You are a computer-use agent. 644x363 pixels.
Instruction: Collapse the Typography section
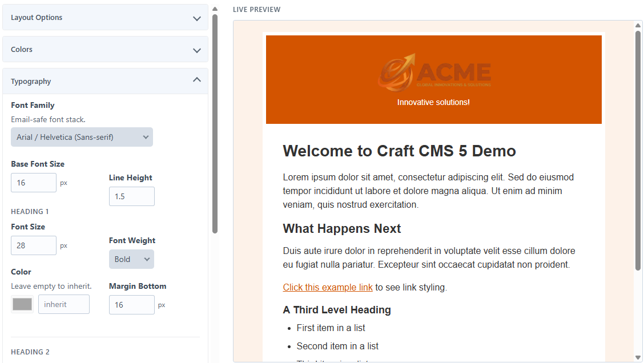105,80
